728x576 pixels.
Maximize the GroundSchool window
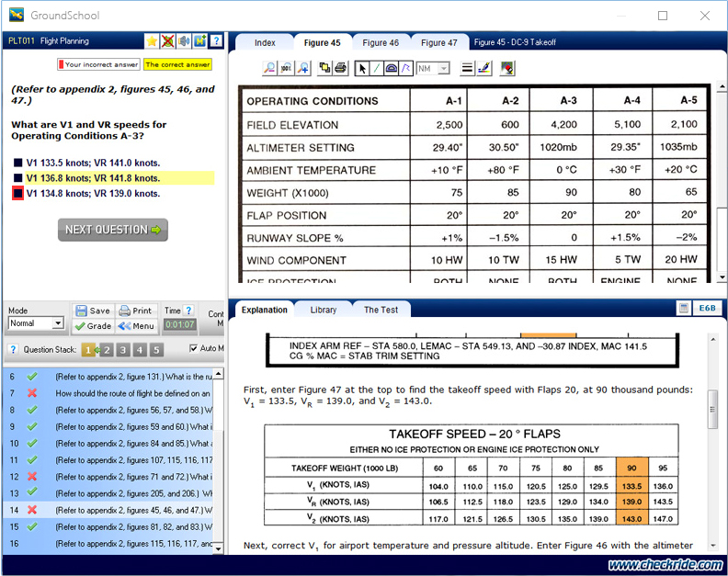tap(663, 16)
